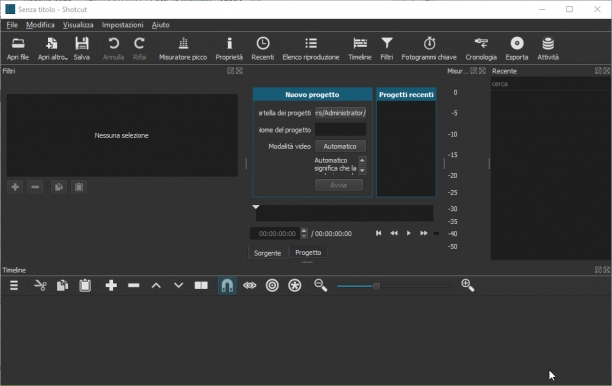Click the timeline lift up-arrow icon
Screen dimensions: 612x386
pos(156,286)
